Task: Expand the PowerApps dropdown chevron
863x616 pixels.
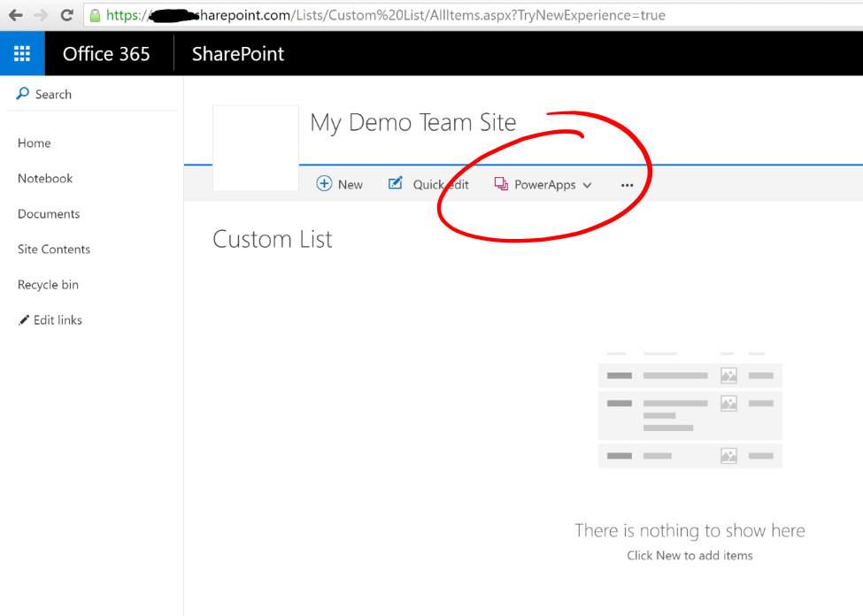Action: coord(587,185)
